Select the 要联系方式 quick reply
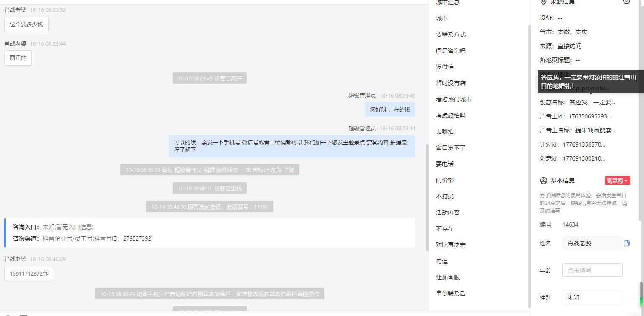 [x=451, y=34]
